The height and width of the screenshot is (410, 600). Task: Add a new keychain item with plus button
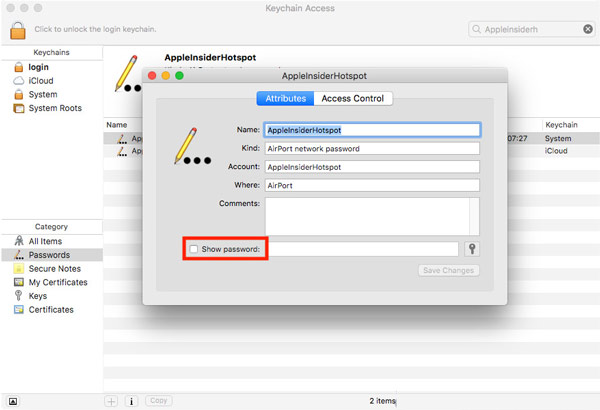point(111,401)
